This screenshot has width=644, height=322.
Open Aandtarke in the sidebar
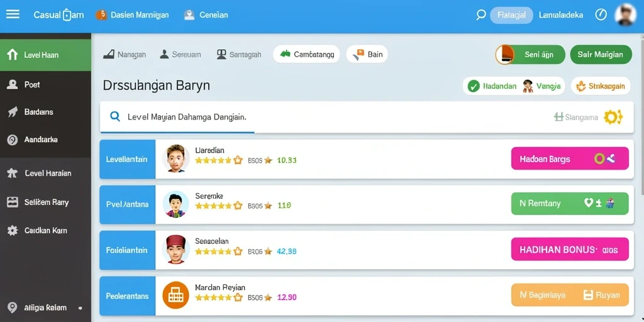45,140
